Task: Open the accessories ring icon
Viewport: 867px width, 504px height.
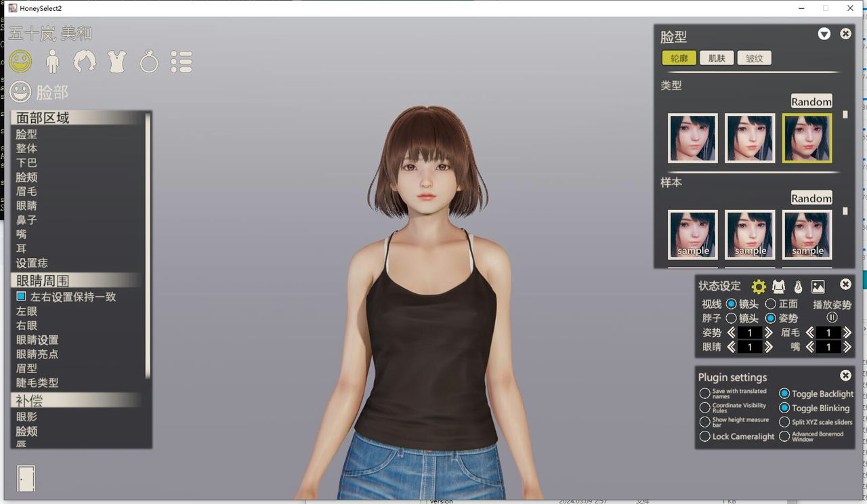Action: tap(148, 61)
